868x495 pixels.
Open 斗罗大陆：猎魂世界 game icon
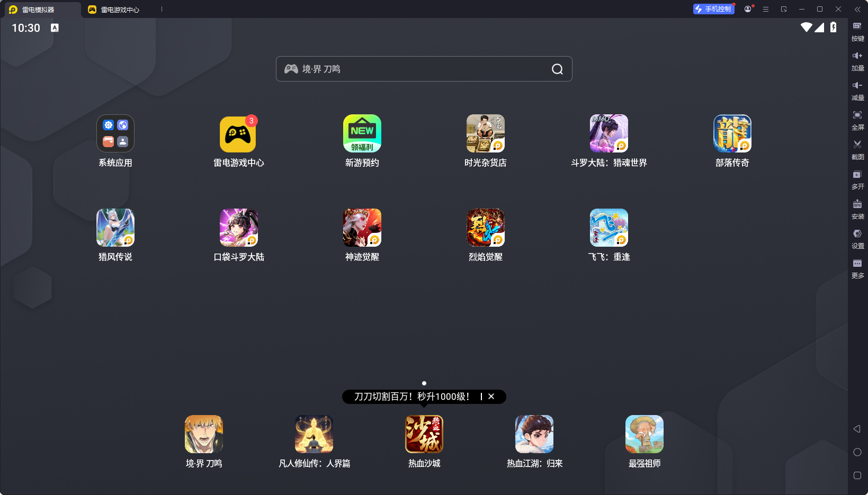pyautogui.click(x=609, y=133)
